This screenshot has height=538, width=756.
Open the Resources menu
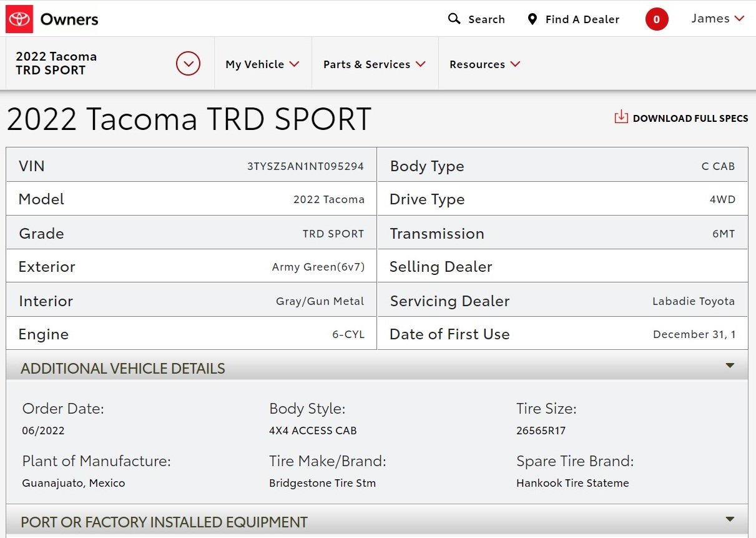(484, 64)
